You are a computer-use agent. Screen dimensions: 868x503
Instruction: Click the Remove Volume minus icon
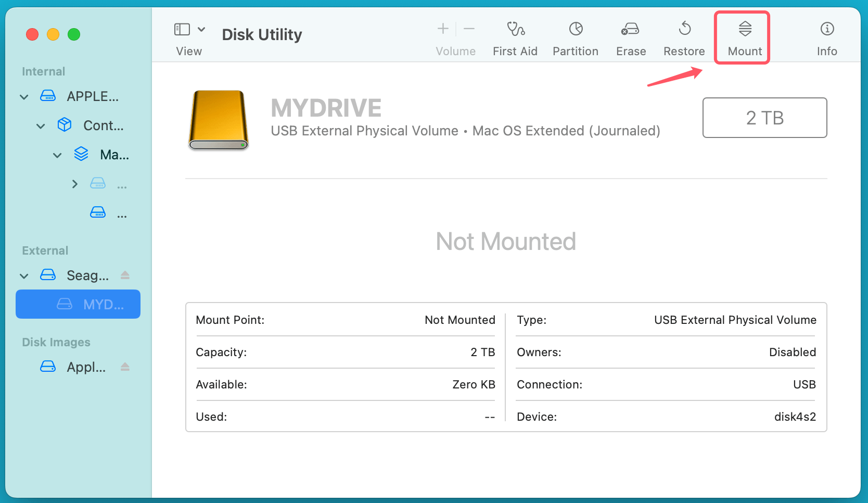468,29
